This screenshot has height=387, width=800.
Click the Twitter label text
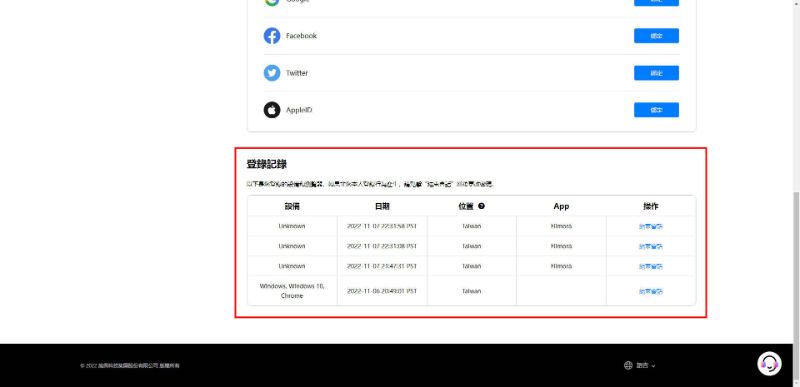[x=297, y=73]
